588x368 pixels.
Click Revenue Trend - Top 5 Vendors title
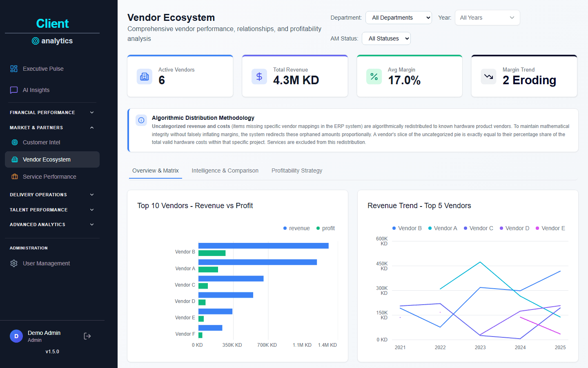tap(419, 206)
